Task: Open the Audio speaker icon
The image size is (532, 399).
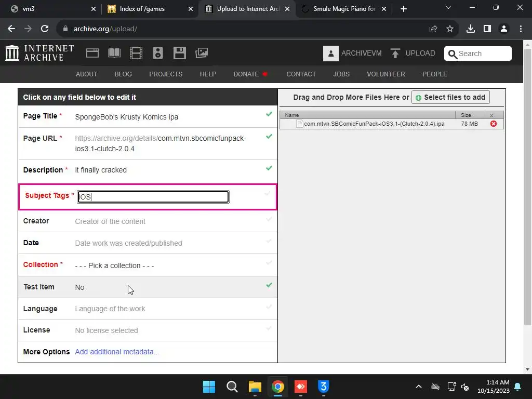Action: pyautogui.click(x=158, y=53)
